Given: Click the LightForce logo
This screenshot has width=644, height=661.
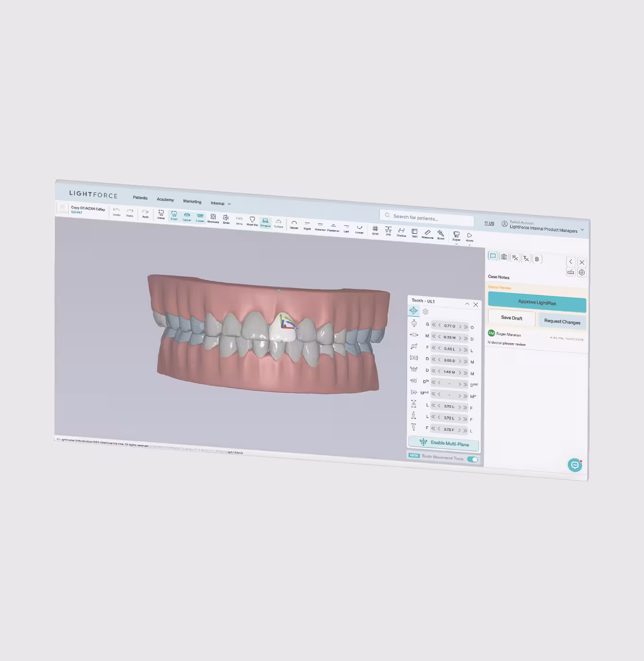Looking at the screenshot, I should click(x=93, y=194).
